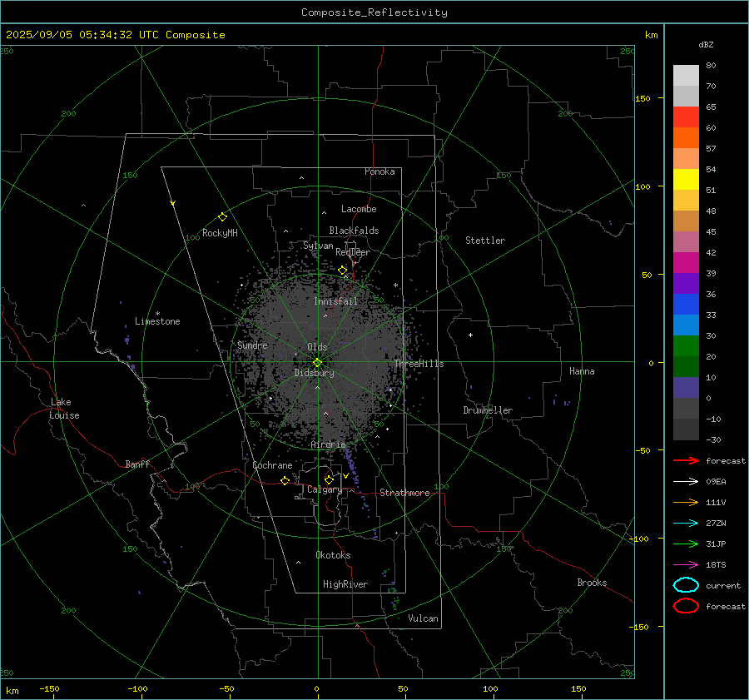Screen dimensions: 749x700
Task: Click the yellow diamond marker near Cochrane
Action: [x=285, y=481]
